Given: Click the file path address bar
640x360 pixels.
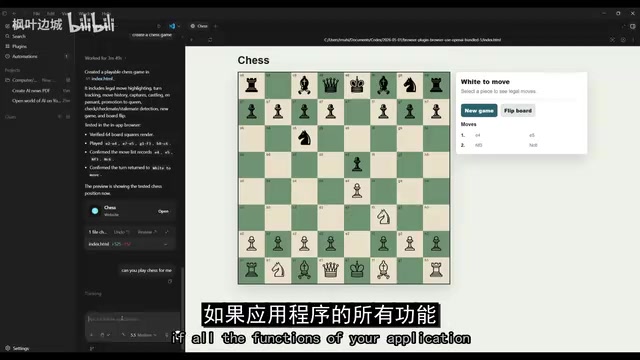Looking at the screenshot, I should [x=412, y=40].
